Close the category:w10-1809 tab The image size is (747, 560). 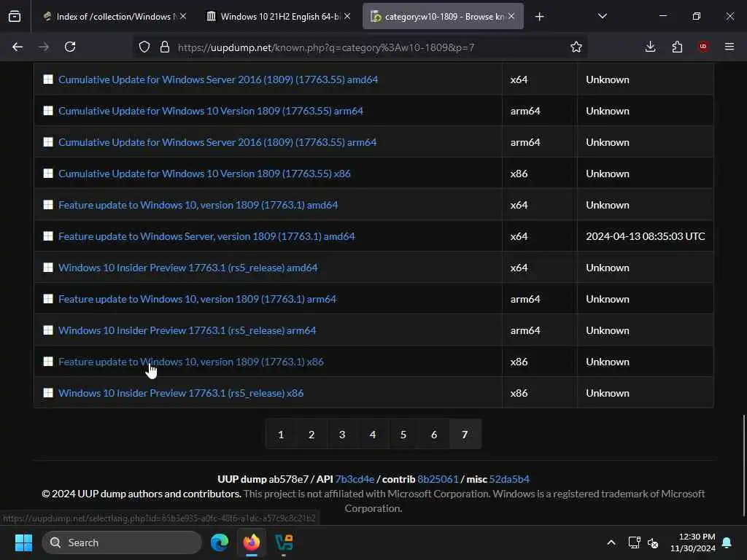511,16
